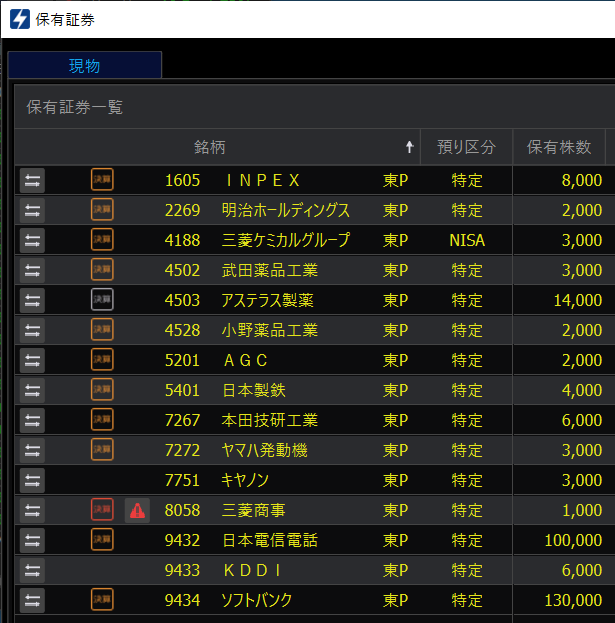The width and height of the screenshot is (615, 623).
Task: Click the trade arrows icon for 武田薬品工業 row
Action: [x=32, y=270]
